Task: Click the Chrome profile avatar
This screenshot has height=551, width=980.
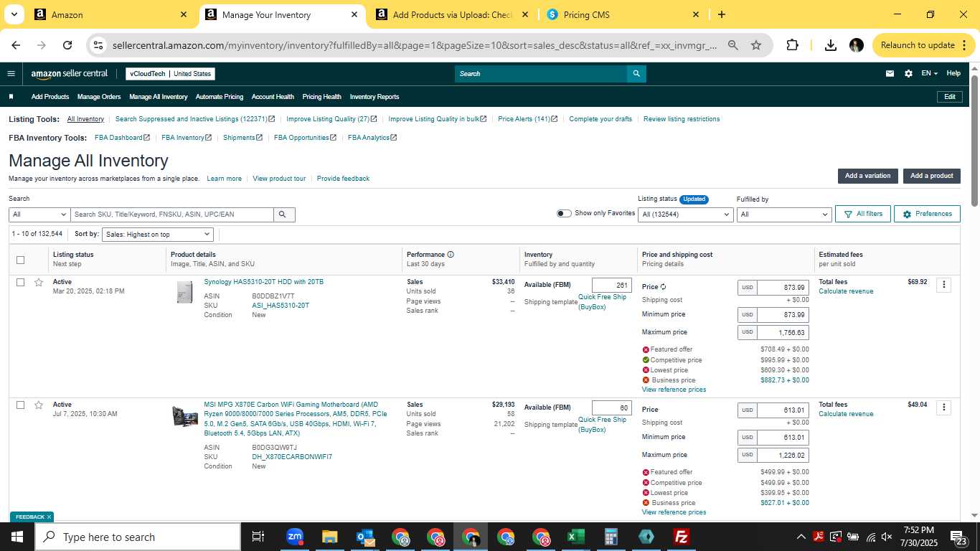Action: 856,45
